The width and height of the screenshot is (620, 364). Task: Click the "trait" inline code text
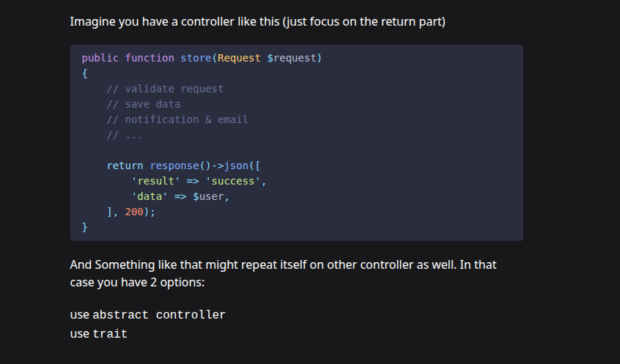tap(110, 334)
